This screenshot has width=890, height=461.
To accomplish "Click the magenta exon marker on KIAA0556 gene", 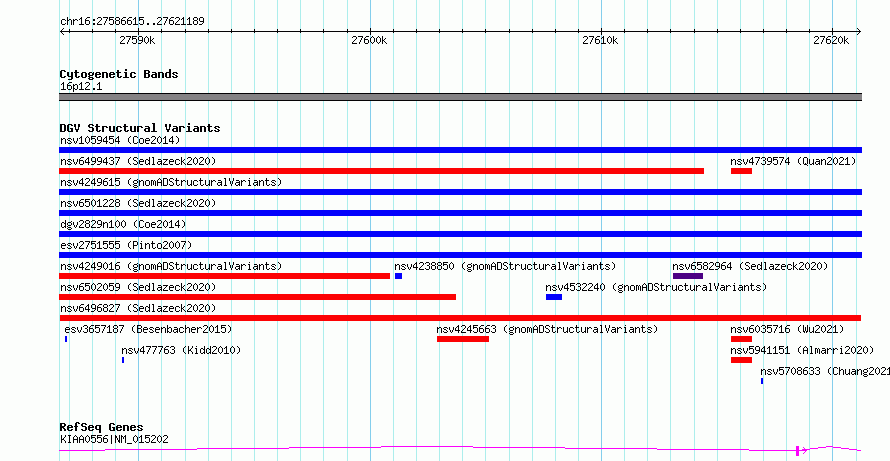I will [798, 451].
